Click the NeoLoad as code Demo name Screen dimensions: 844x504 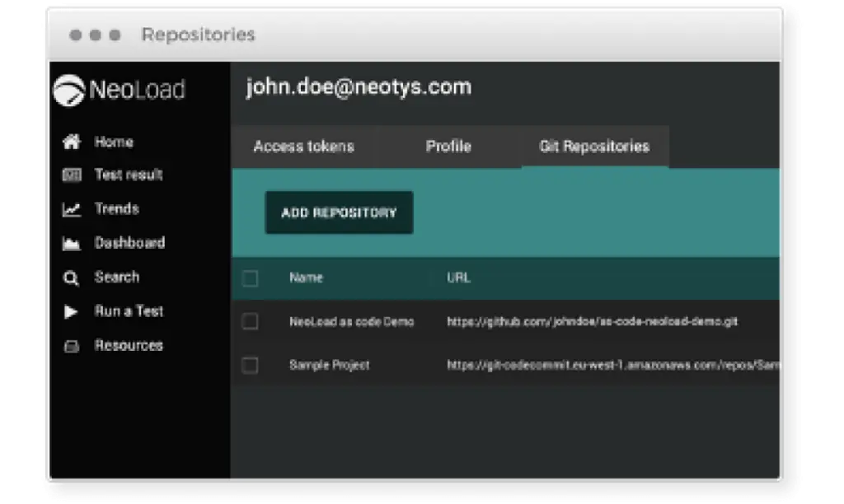[351, 322]
